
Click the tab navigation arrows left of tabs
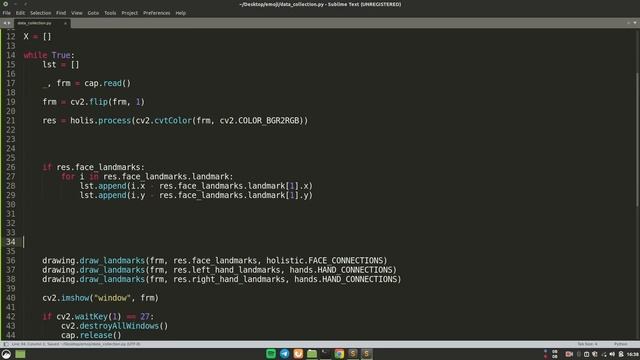(7, 23)
